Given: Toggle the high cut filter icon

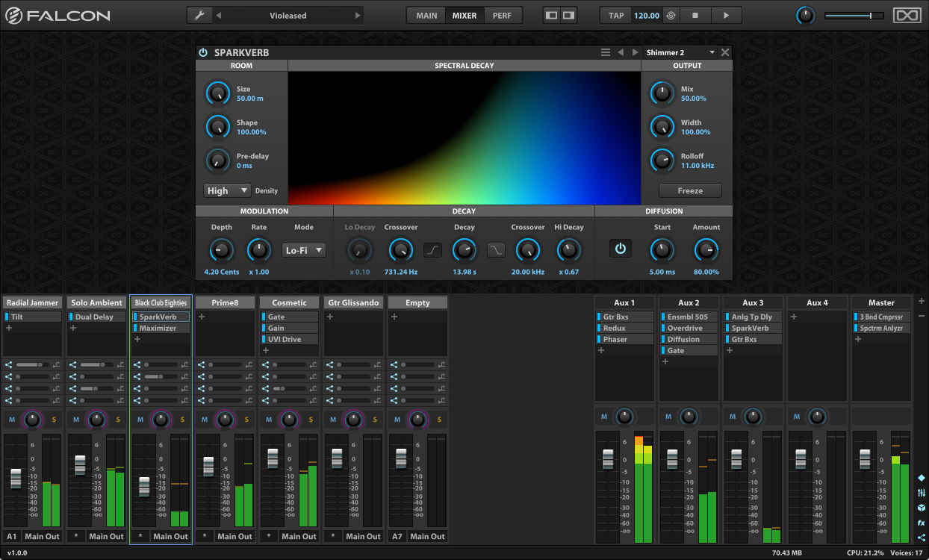Looking at the screenshot, I should point(497,250).
